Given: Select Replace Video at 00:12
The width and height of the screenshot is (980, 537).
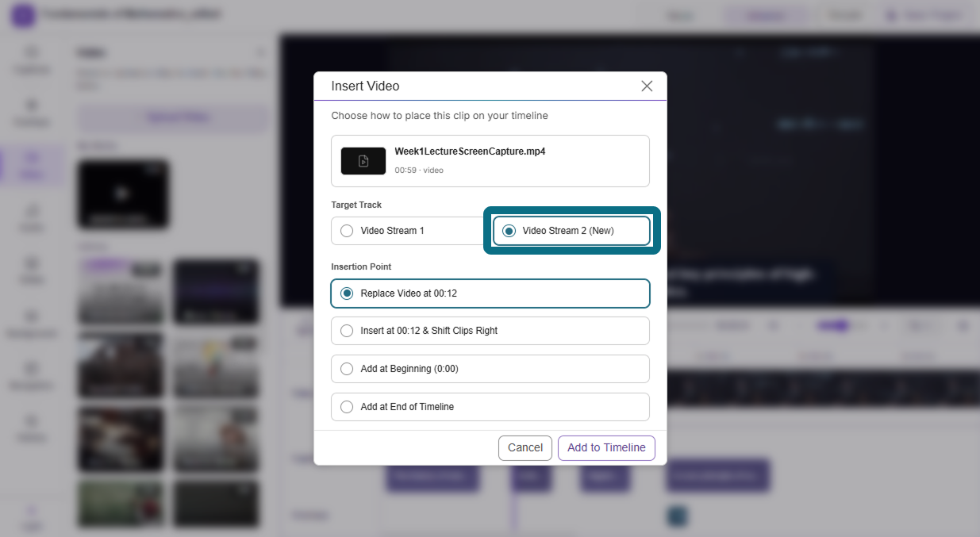Looking at the screenshot, I should pos(490,293).
